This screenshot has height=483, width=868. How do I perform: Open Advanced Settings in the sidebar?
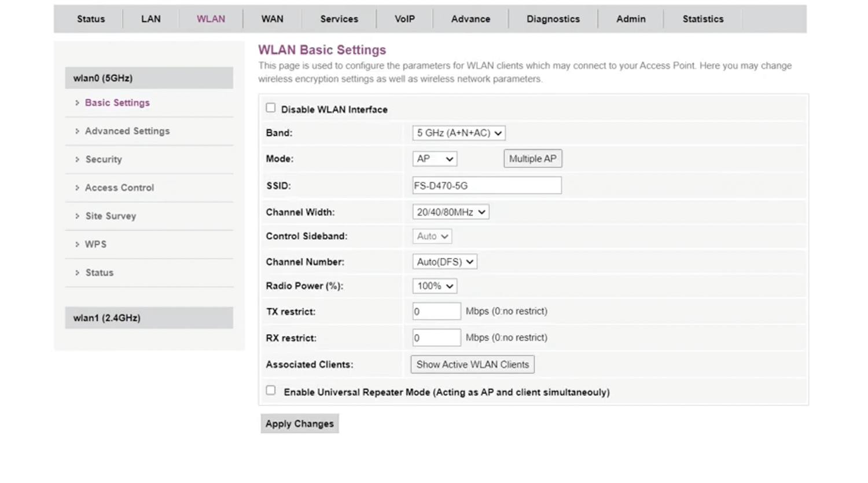pos(127,131)
